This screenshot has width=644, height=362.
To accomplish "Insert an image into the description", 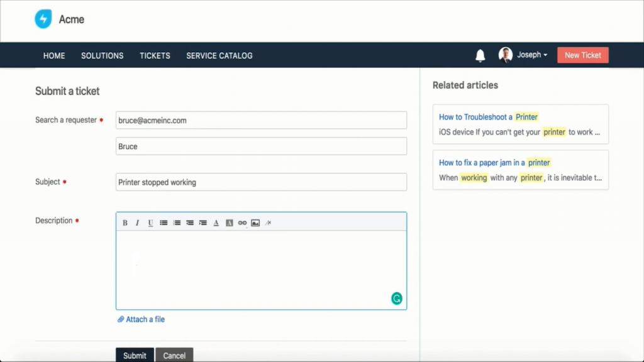I will (255, 222).
